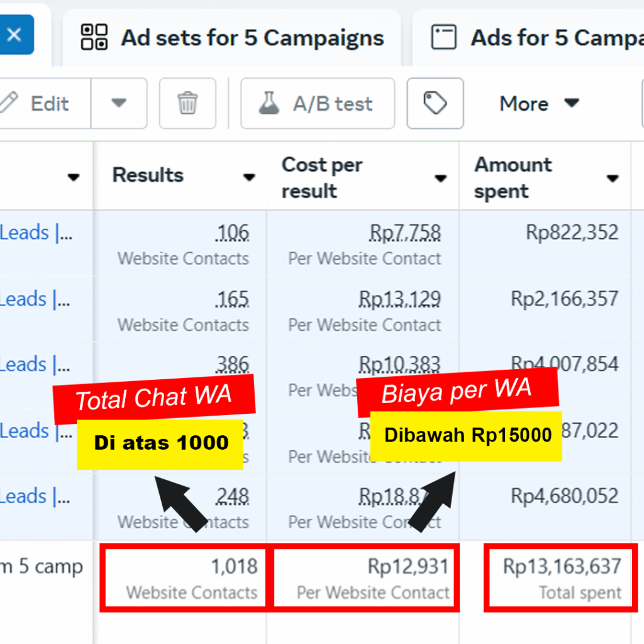Switch to Ad sets for 5 Campaigns tab
Viewport: 644px width, 644px height.
pos(233,38)
